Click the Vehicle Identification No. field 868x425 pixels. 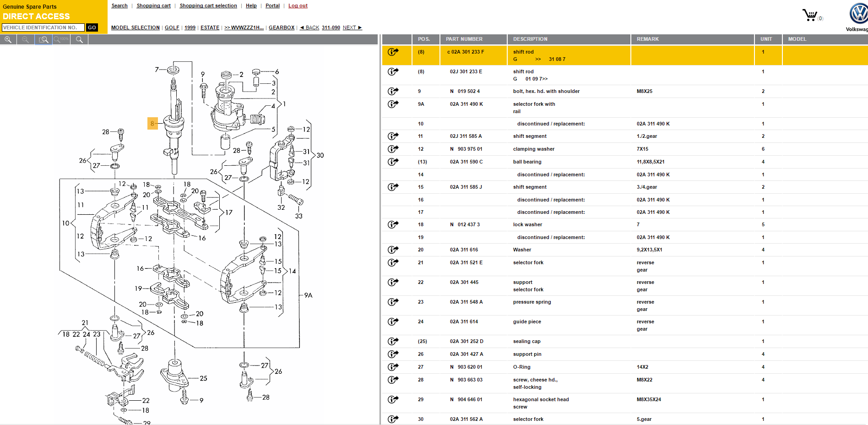tap(43, 27)
